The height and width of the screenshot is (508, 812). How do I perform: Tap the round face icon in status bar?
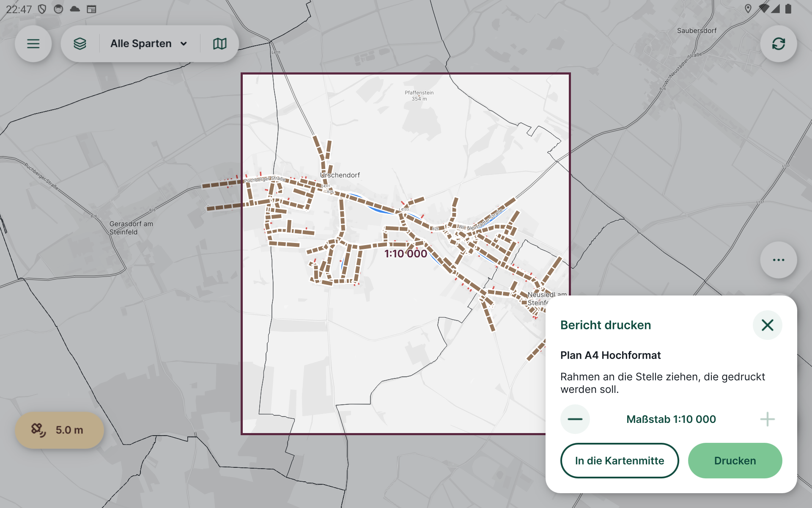tap(58, 9)
